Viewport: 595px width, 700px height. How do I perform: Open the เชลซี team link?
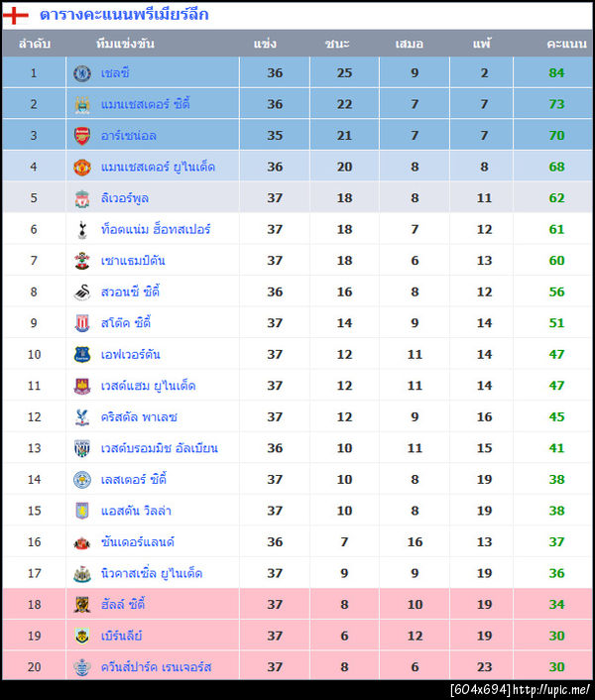115,73
